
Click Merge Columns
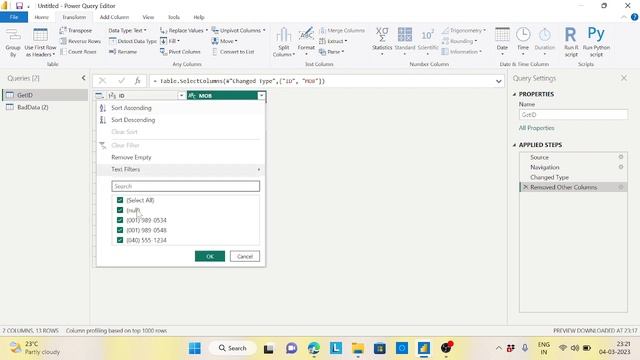tap(342, 31)
